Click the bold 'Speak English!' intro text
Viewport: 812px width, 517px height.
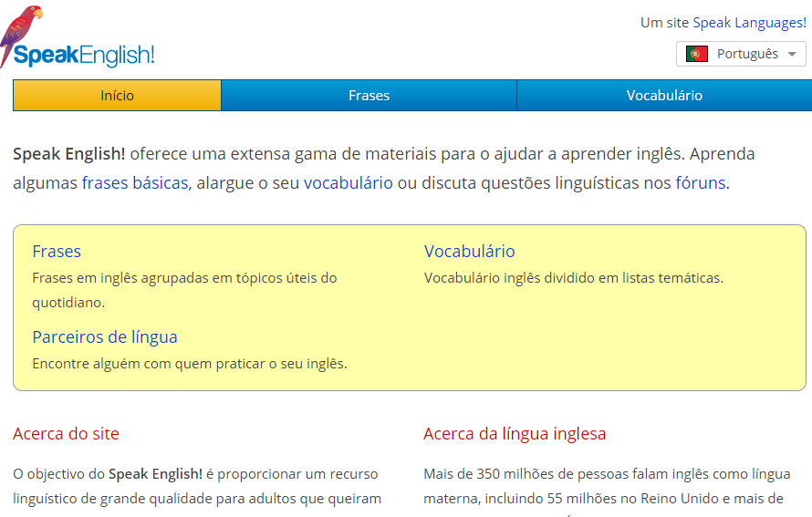pos(68,154)
